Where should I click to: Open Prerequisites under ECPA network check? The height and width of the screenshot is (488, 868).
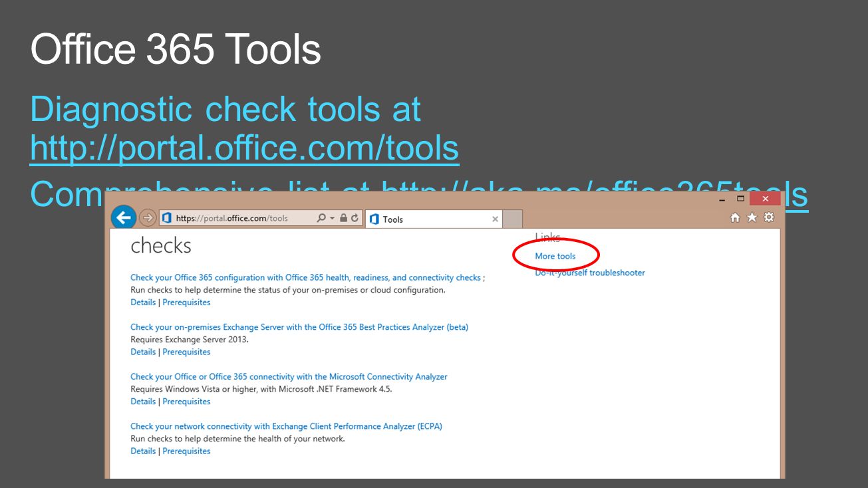(186, 451)
